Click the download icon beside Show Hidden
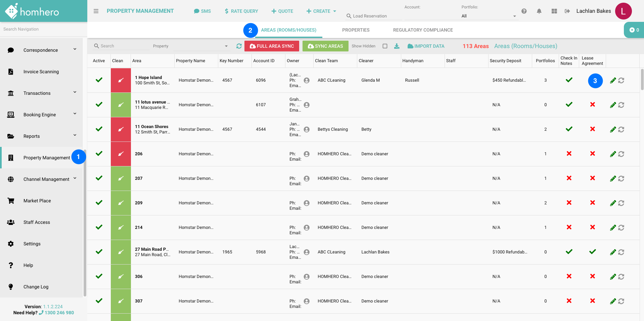644x321 pixels. (397, 46)
